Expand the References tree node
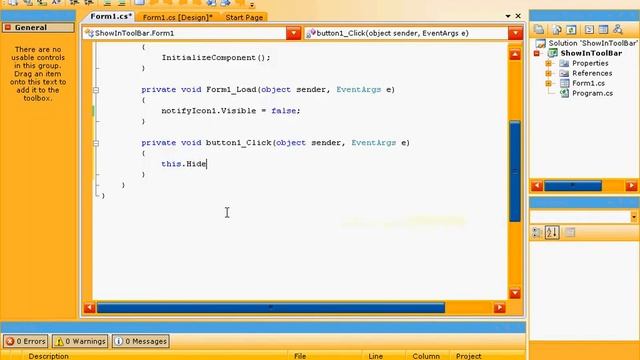Screen dimensions: 640x360 coord(549,73)
